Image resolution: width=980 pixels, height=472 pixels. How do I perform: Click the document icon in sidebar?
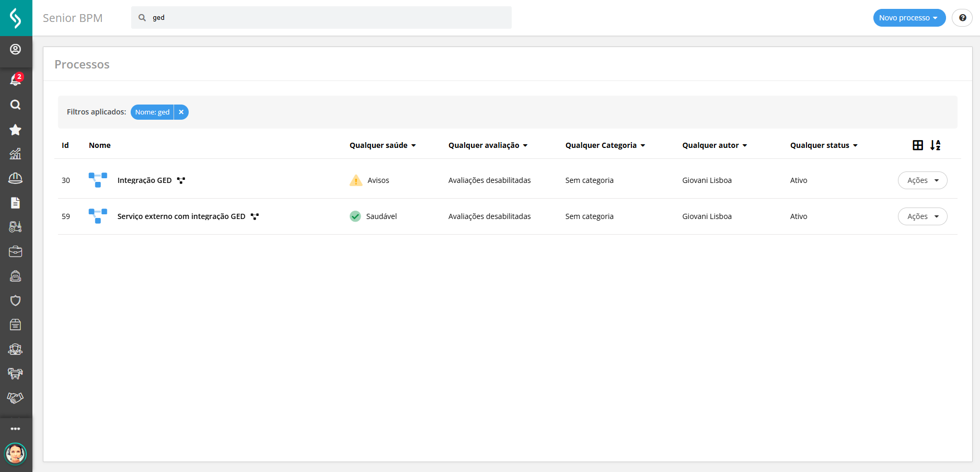[16, 203]
